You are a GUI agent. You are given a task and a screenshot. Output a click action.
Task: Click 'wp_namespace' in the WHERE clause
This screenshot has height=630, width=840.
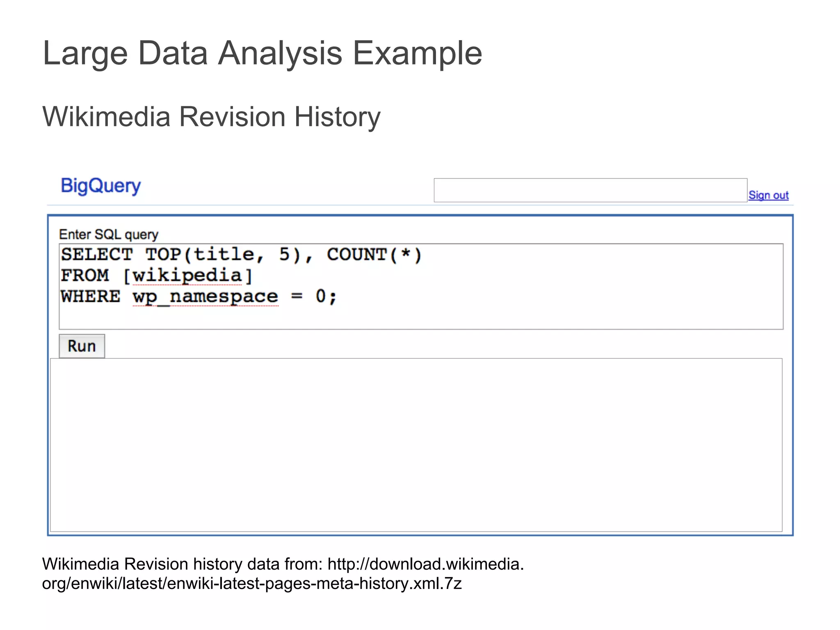coord(205,297)
